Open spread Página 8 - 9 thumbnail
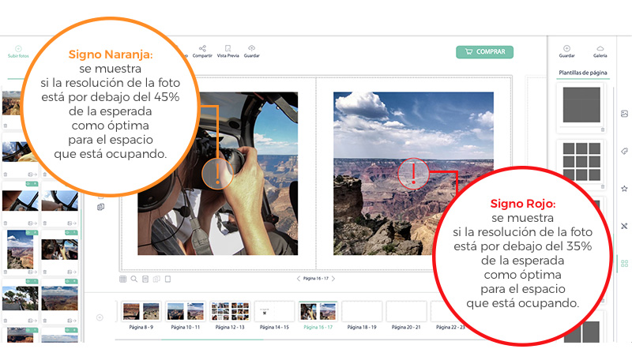The image size is (632, 364). click(x=141, y=312)
